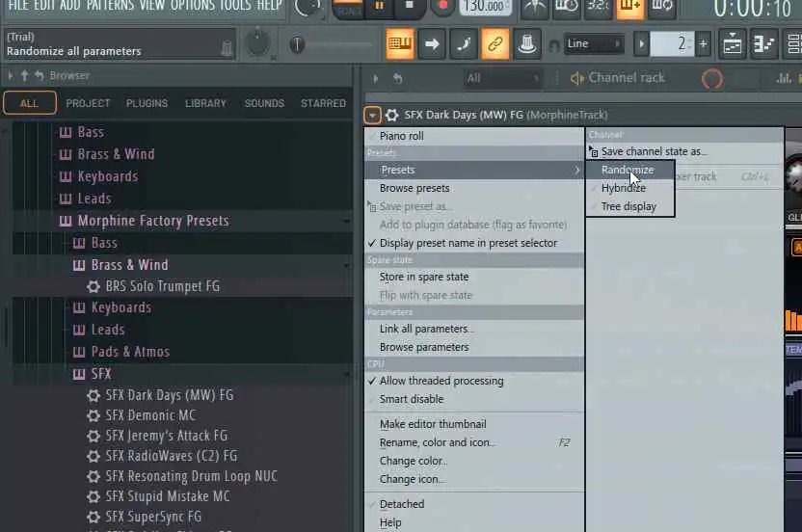Select the ALL browser tab
This screenshot has height=532, width=802.
point(30,103)
